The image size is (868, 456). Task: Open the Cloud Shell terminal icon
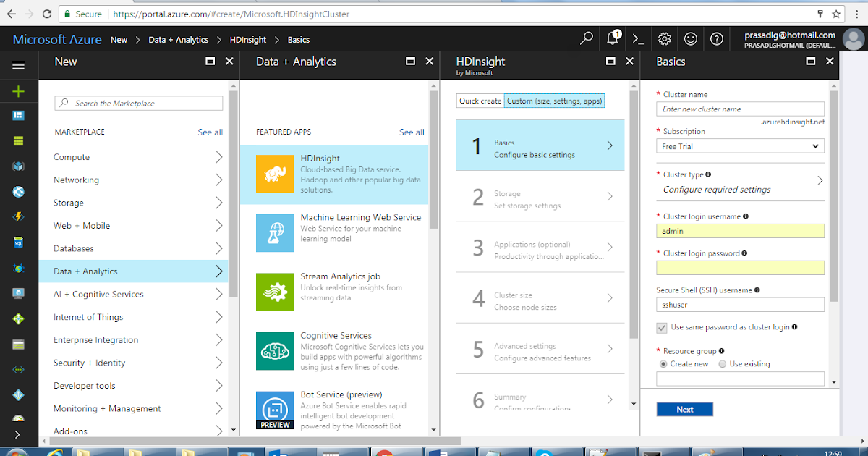638,39
